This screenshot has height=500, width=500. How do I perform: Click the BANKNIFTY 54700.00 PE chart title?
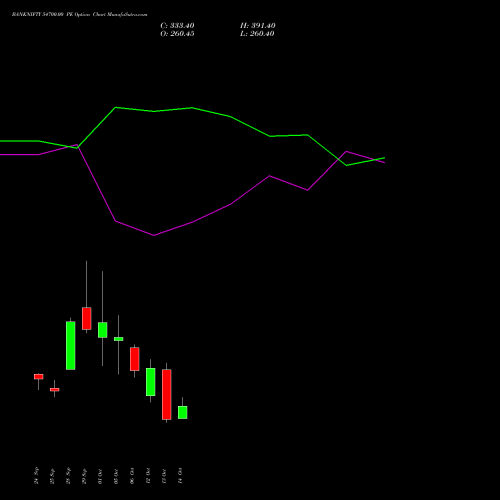[79, 15]
